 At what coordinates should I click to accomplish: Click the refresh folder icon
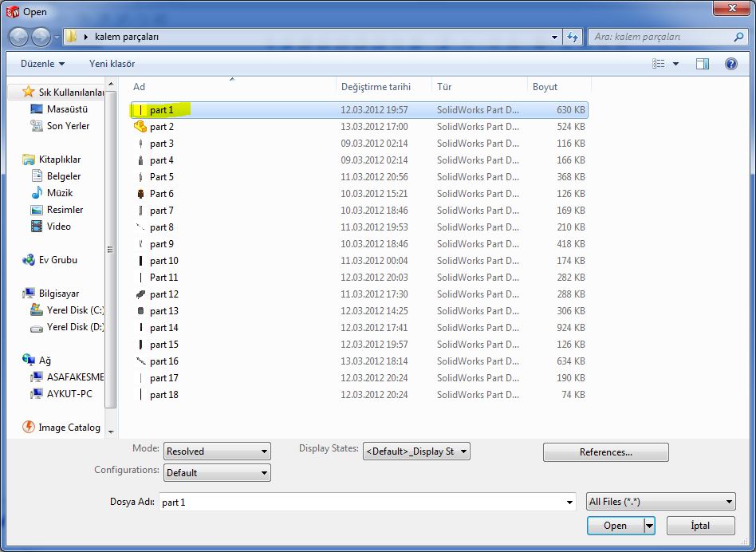tap(573, 37)
